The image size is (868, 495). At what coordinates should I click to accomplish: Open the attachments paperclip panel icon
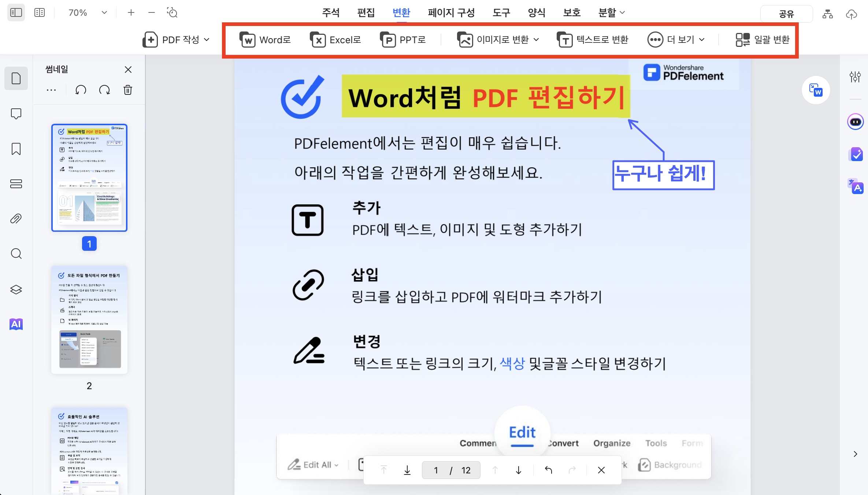pyautogui.click(x=16, y=219)
